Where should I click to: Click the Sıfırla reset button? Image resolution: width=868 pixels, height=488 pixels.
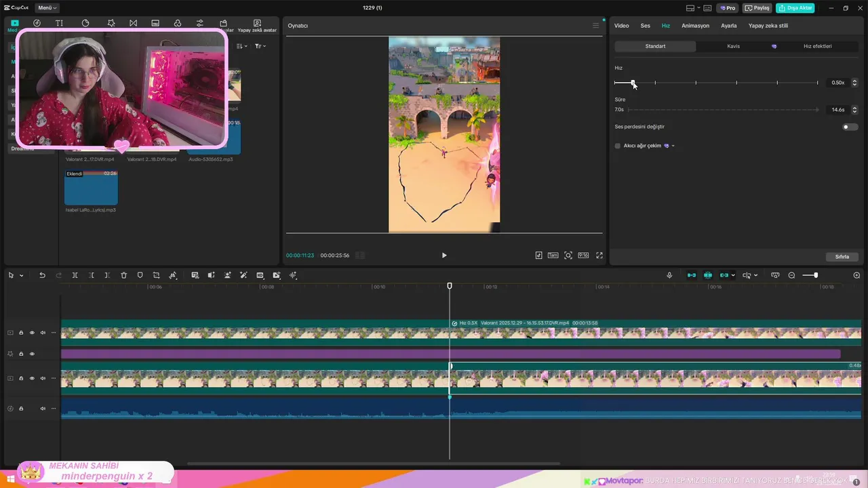(842, 257)
